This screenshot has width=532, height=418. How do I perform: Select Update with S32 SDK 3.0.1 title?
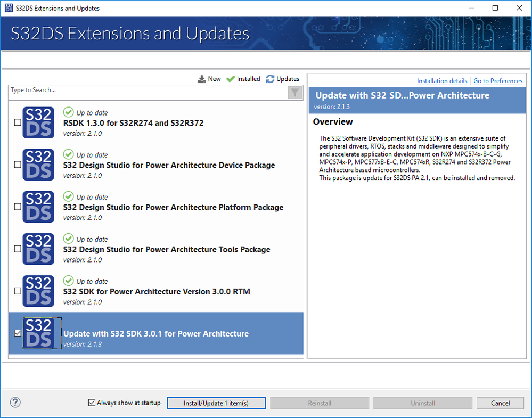coord(155,333)
